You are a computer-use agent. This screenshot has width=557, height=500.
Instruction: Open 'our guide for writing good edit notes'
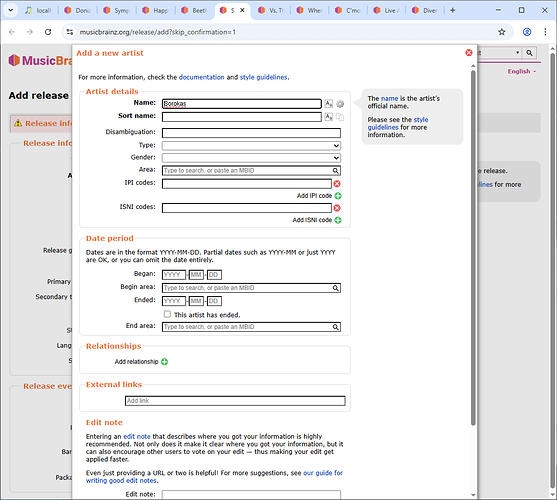coord(214,477)
